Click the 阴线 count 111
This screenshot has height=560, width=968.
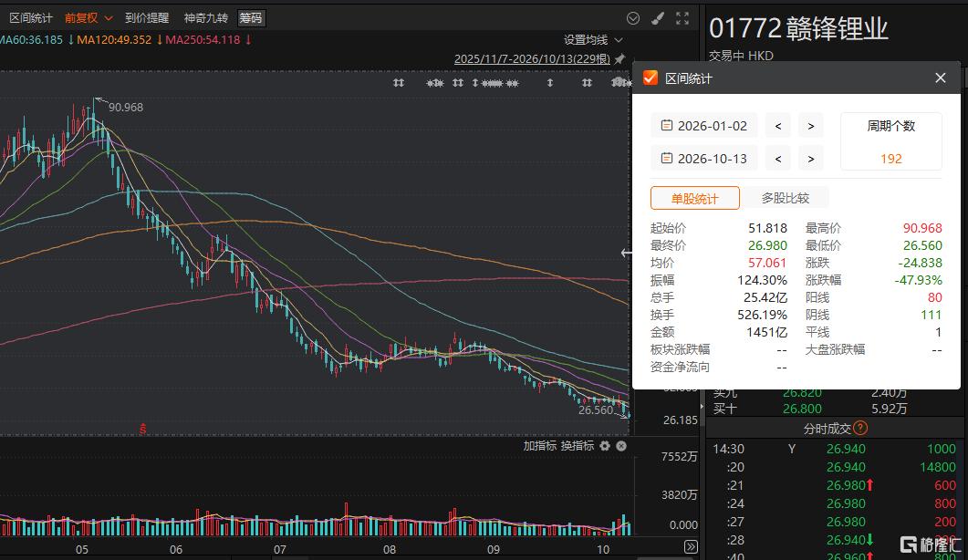click(x=931, y=315)
